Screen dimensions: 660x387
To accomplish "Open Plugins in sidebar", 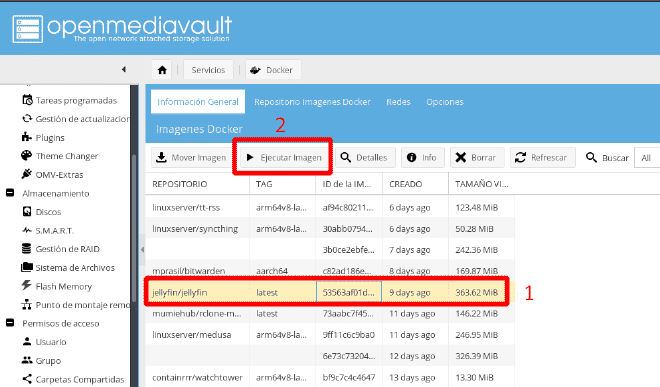I will (50, 138).
